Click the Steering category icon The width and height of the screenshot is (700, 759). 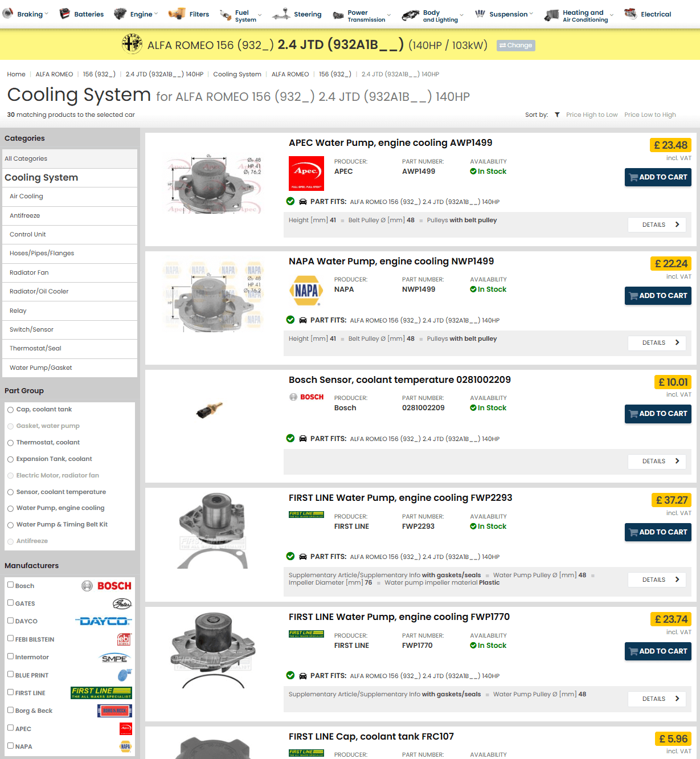tap(281, 14)
